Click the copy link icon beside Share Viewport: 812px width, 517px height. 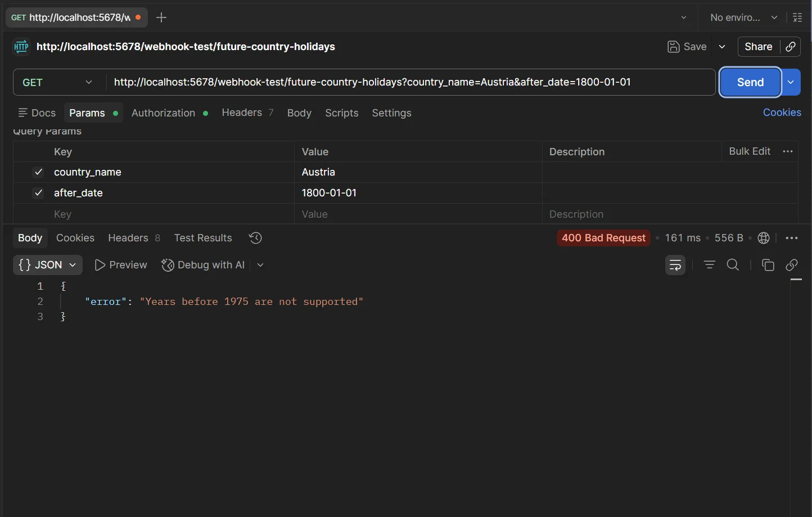[x=791, y=47]
